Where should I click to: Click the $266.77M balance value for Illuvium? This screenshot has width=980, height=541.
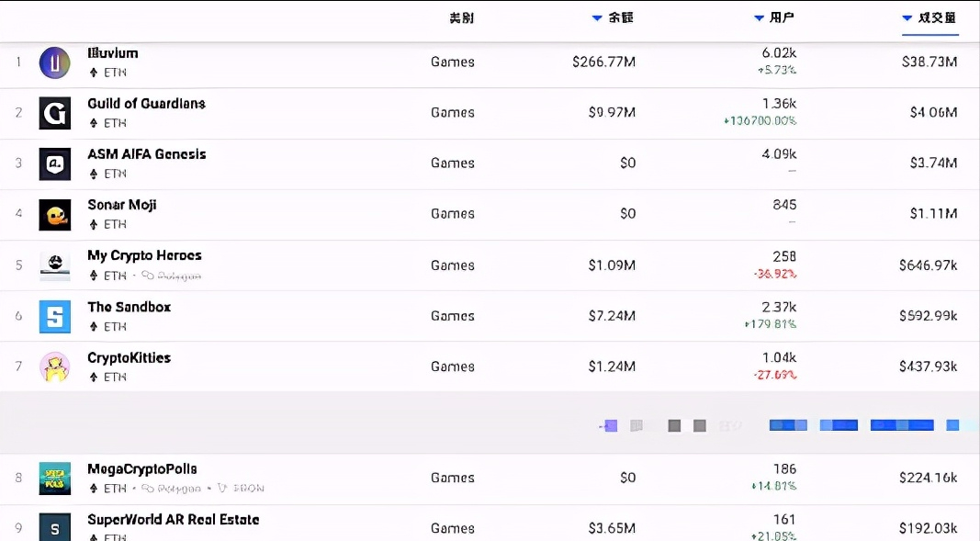(603, 62)
